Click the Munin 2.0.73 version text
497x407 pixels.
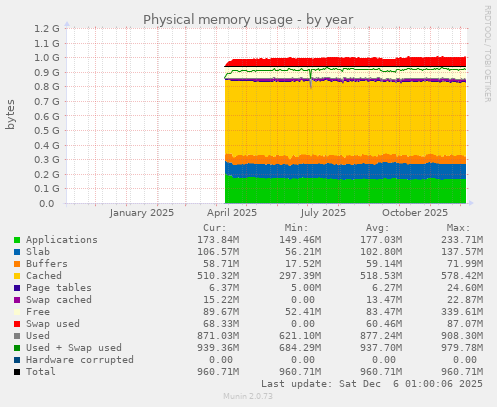click(248, 396)
